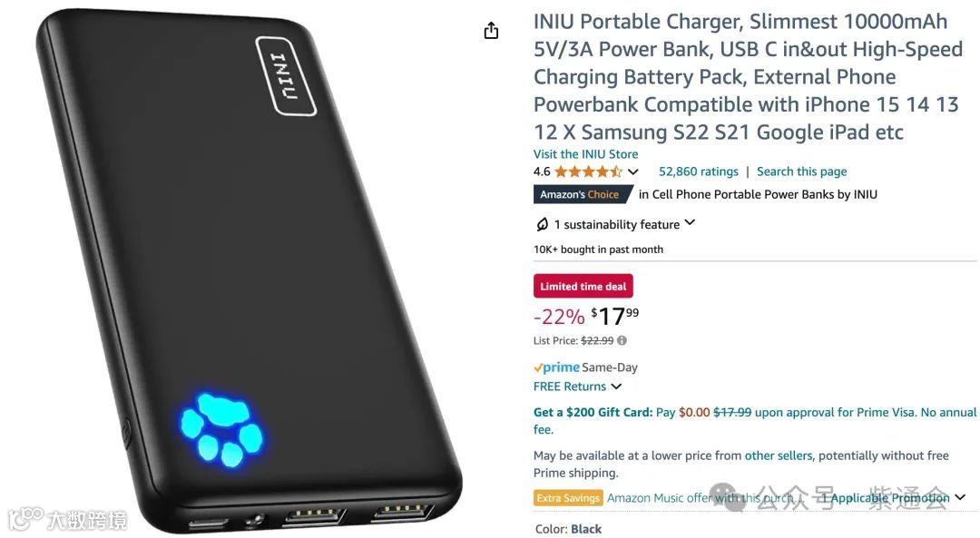Click the Extra Savings badge

click(x=568, y=498)
